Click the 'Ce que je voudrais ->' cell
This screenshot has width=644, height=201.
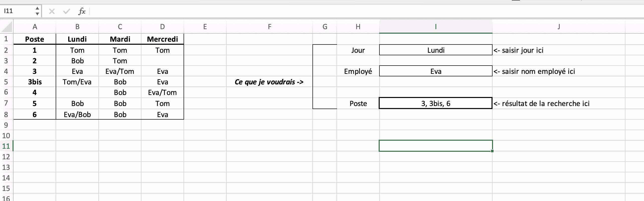[x=269, y=82]
